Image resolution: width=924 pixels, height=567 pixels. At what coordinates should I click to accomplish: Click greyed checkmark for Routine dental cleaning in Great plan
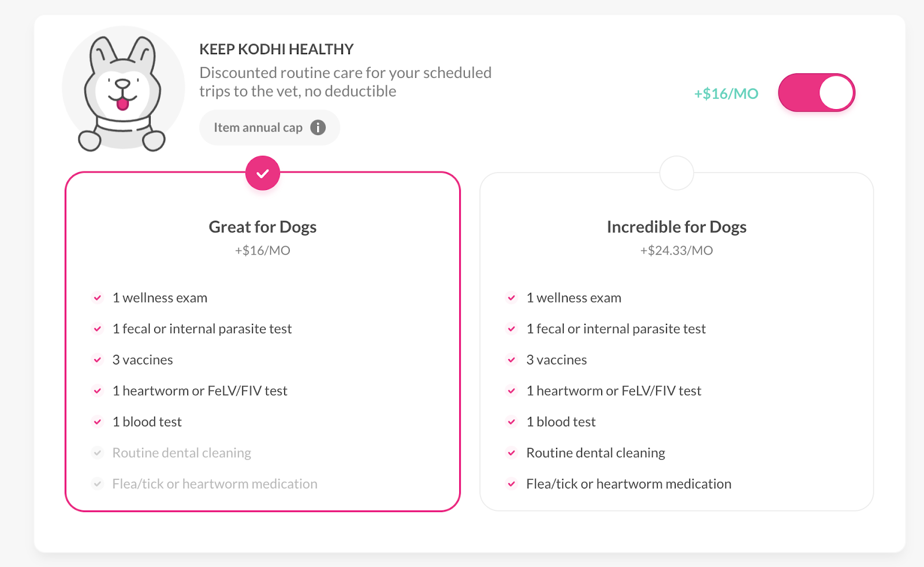[98, 453]
